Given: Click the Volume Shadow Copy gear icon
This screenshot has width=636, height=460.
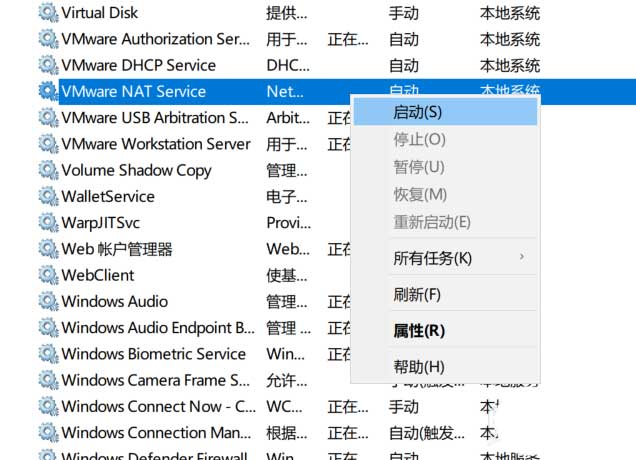Looking at the screenshot, I should 48,170.
